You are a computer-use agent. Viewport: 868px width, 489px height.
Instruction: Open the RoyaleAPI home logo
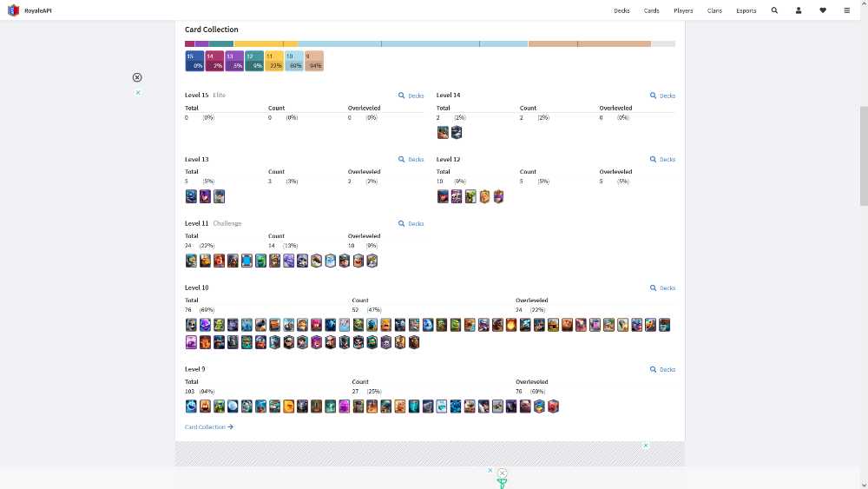13,10
